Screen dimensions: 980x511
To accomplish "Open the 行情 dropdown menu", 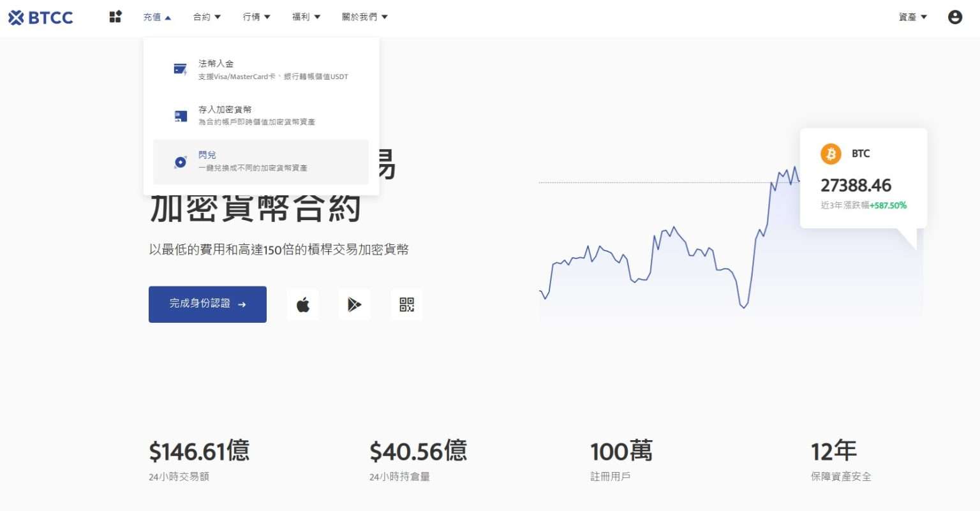I will pos(256,17).
